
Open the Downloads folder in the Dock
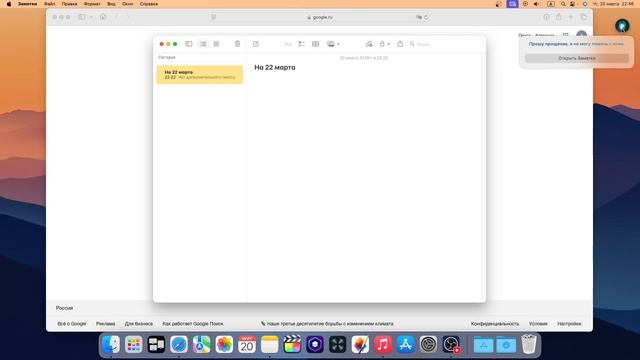pyautogui.click(x=506, y=344)
